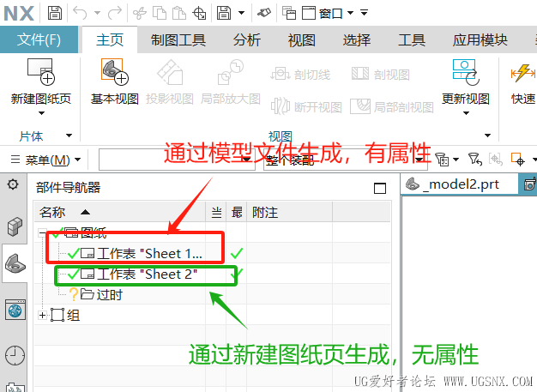The width and height of the screenshot is (537, 392).
Task: Expand the 组 tree node
Action: pyautogui.click(x=42, y=315)
